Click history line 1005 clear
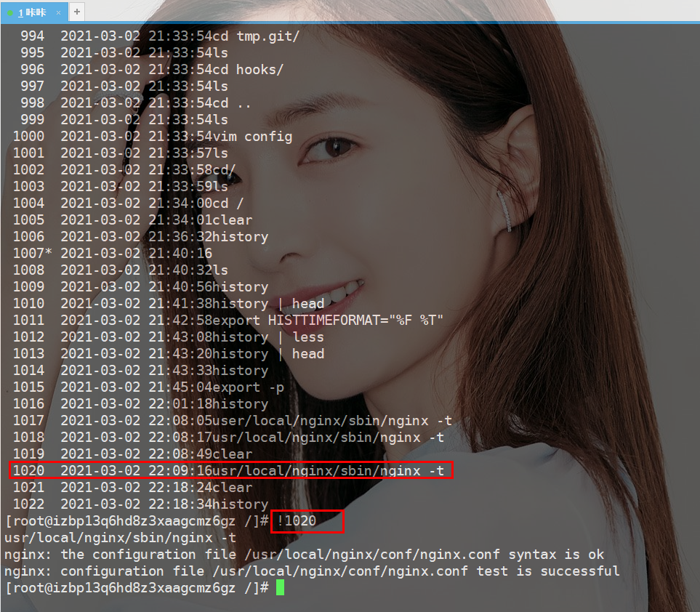Screen dimensions: 700x612 132,220
